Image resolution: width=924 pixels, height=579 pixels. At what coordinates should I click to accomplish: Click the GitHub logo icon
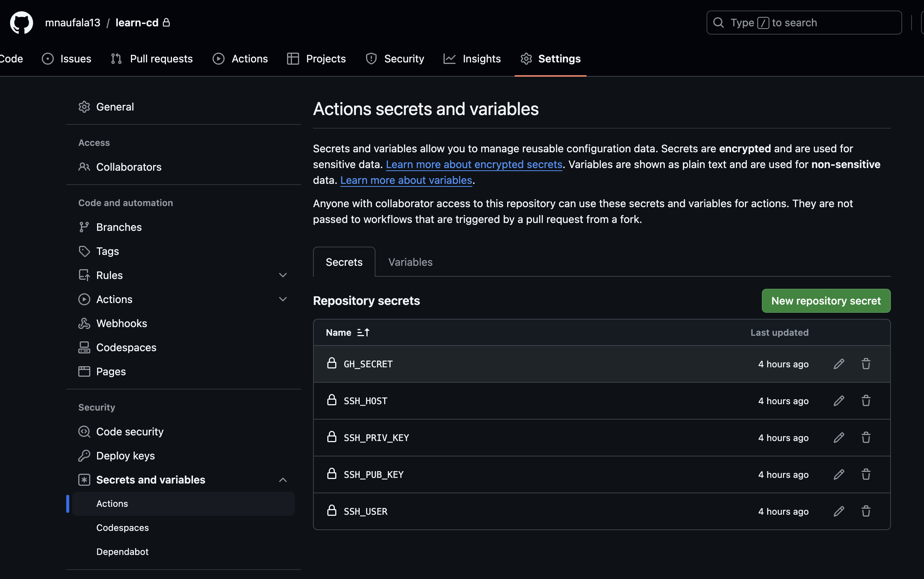click(21, 23)
